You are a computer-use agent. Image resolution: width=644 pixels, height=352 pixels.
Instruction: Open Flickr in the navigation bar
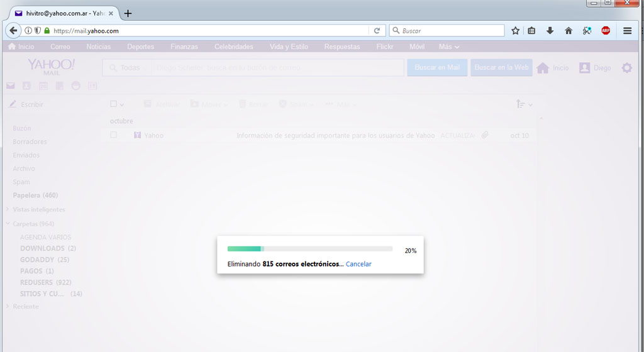[x=384, y=47]
